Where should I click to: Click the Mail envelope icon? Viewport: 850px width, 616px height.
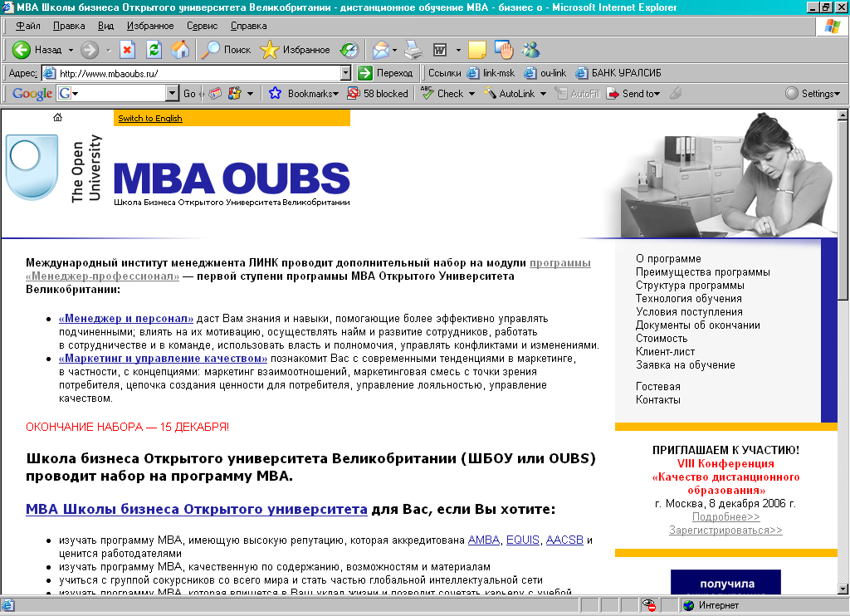coord(380,50)
